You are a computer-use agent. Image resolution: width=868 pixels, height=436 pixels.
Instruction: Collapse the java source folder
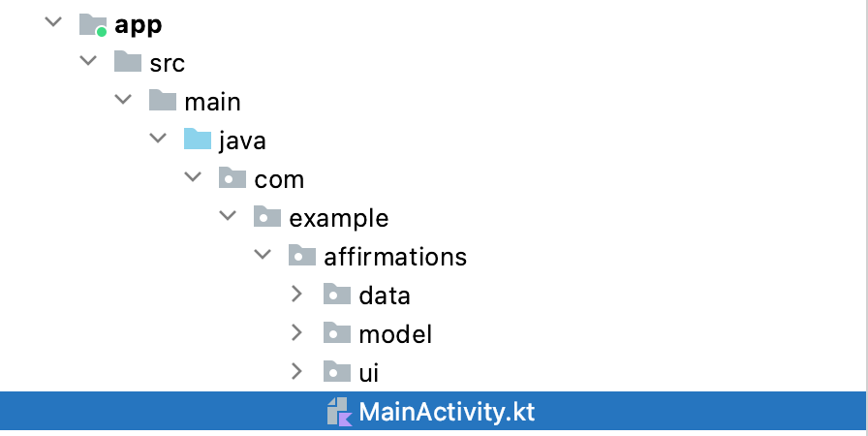[157, 140]
